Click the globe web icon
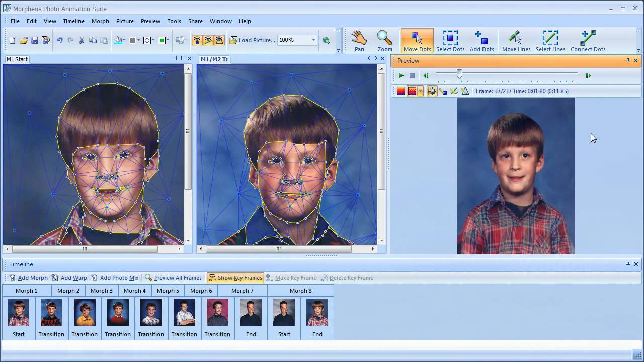Screen dimensions: 644x362 tap(326, 40)
